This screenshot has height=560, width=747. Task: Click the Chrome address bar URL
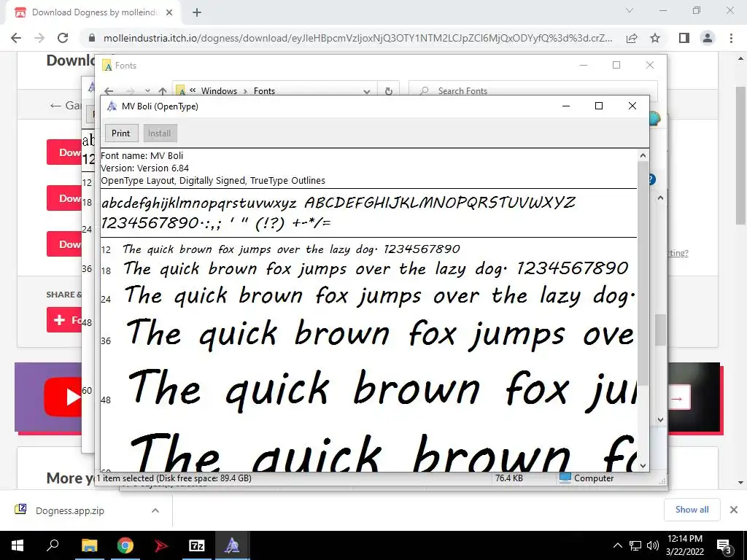point(357,38)
